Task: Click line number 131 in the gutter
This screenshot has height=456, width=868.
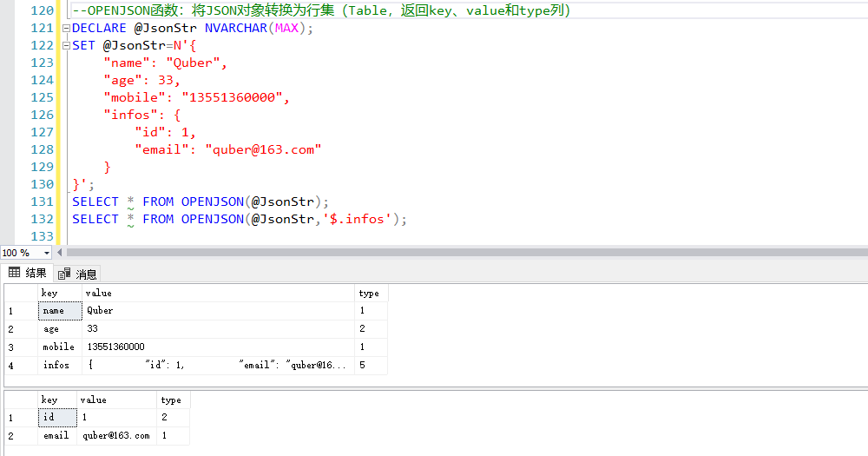Action: click(x=42, y=202)
